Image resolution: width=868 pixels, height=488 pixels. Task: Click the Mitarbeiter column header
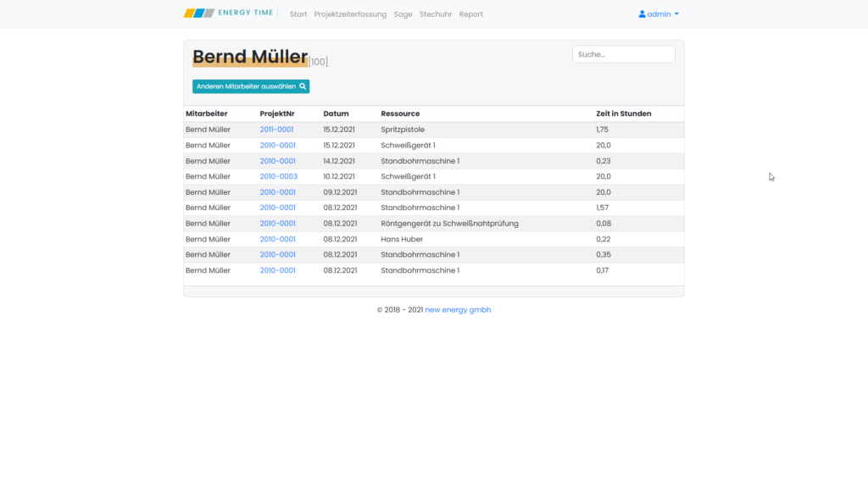tap(207, 114)
